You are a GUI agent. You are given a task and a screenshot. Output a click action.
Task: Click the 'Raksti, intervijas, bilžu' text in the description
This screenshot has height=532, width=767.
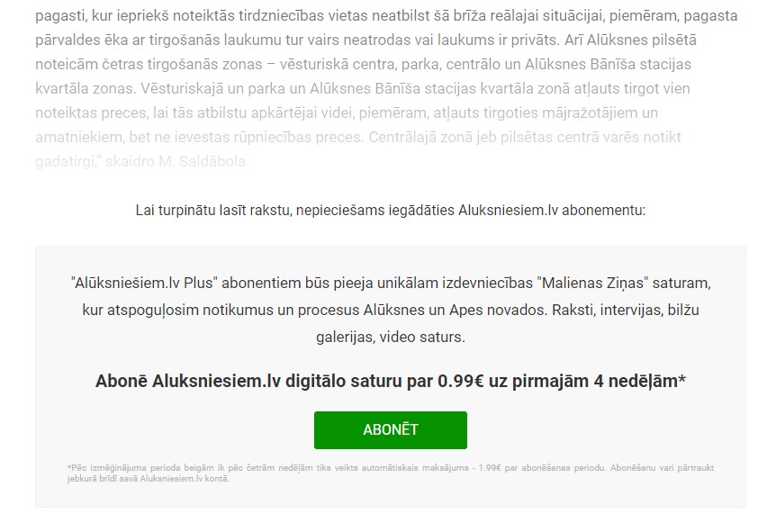tap(625, 310)
